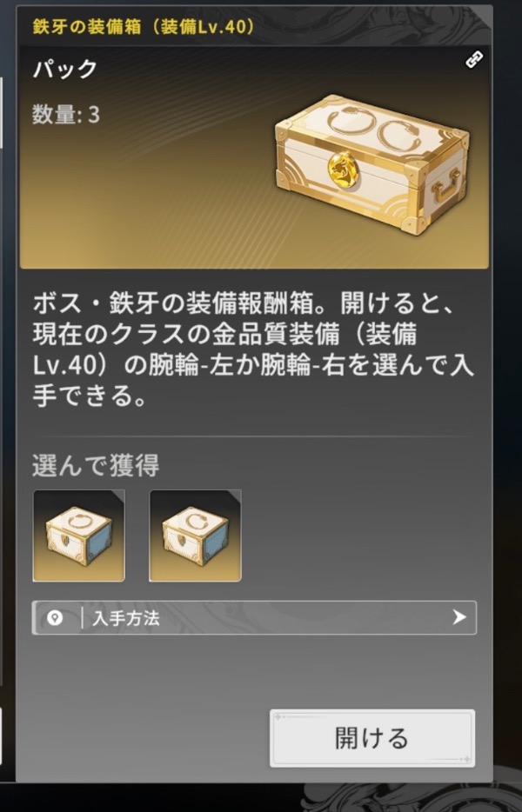This screenshot has height=812, width=522.
Task: Click the white tab at the lower left edge
Action: [1, 737]
